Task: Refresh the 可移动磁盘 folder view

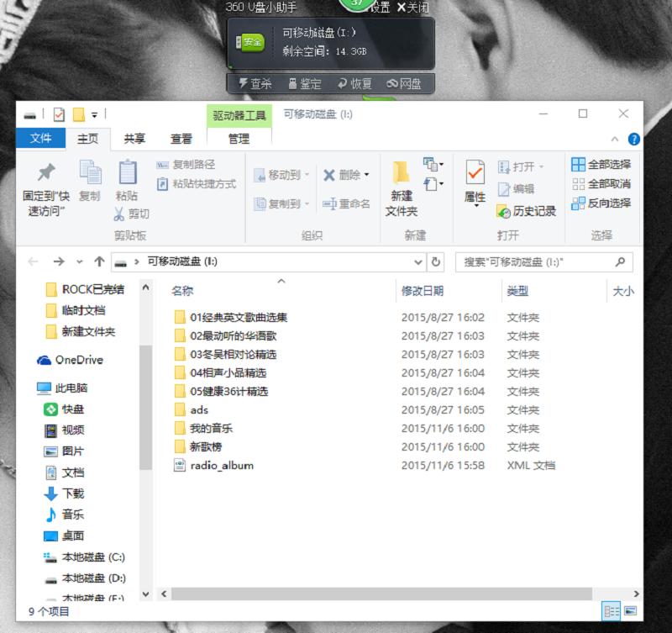Action: [436, 261]
